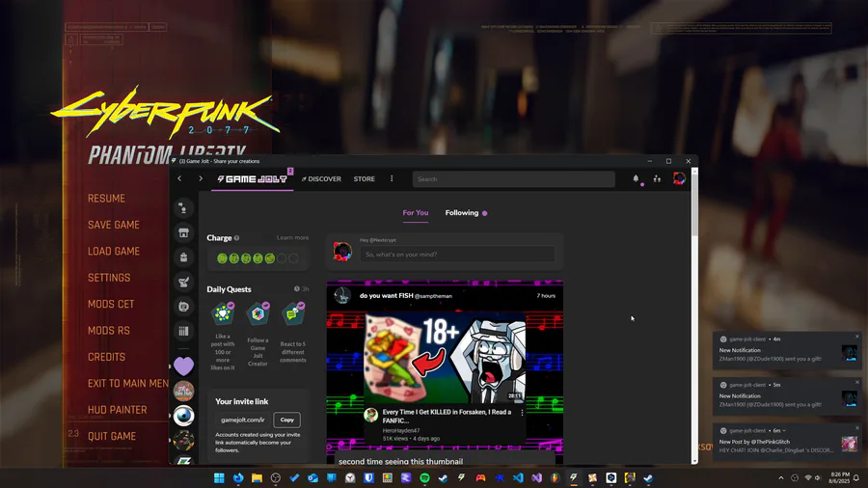This screenshot has width=868, height=488.
Task: Select Mods CET in Cyberpunk menu
Action: pos(111,305)
